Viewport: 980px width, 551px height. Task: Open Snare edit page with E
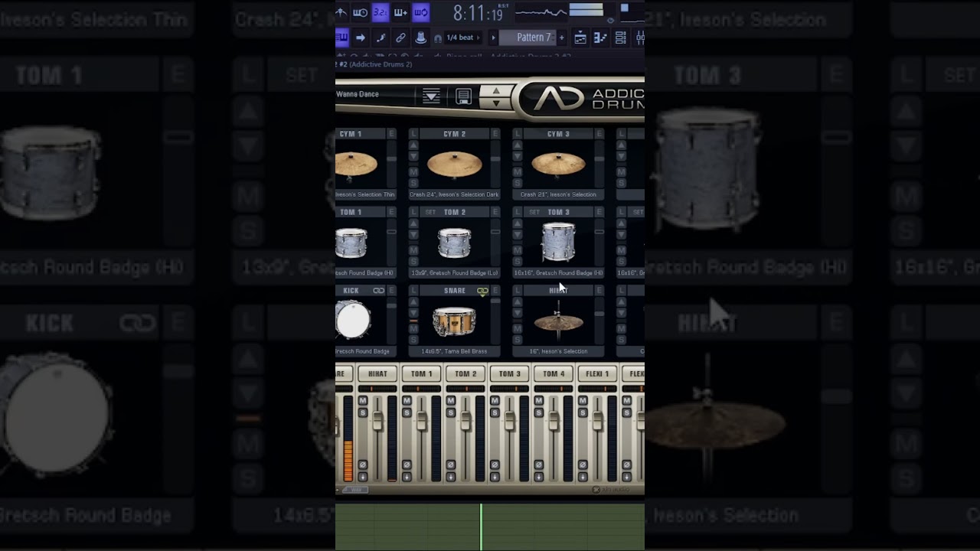[495, 291]
